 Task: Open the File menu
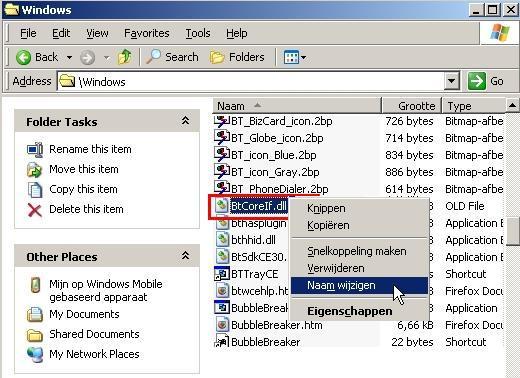28,33
